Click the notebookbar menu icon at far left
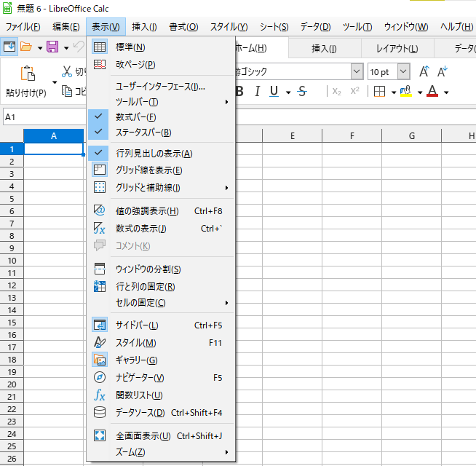The width and height of the screenshot is (476, 466). click(x=9, y=47)
